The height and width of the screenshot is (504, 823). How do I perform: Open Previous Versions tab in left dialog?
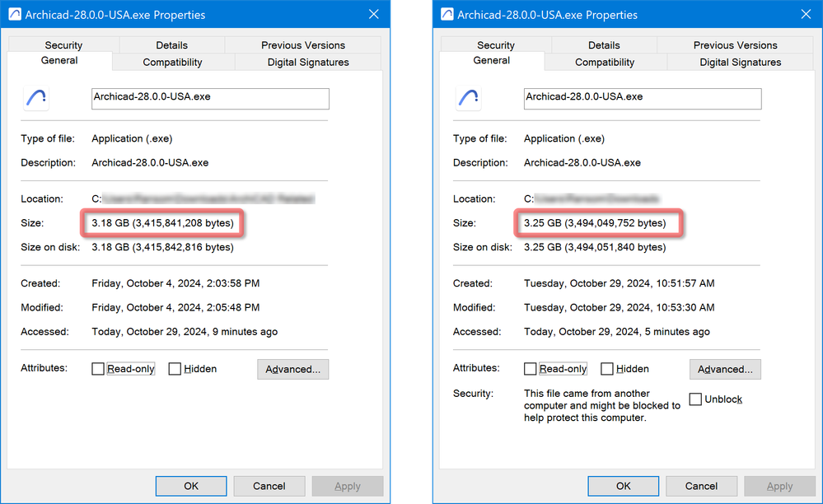pyautogui.click(x=303, y=45)
